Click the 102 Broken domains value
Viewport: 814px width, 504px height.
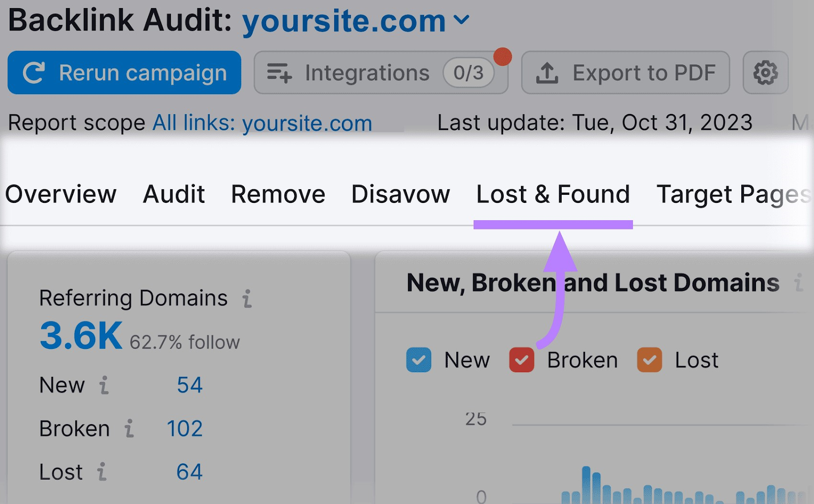click(184, 429)
